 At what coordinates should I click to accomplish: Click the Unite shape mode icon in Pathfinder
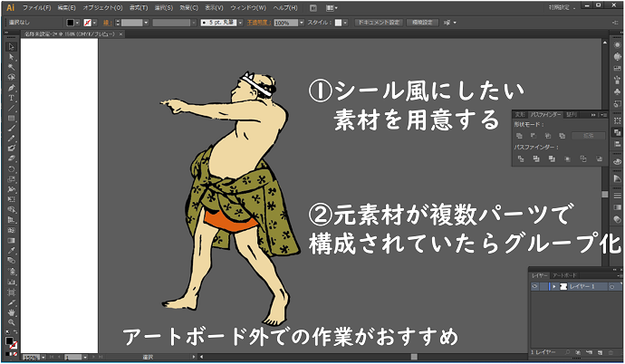519,136
